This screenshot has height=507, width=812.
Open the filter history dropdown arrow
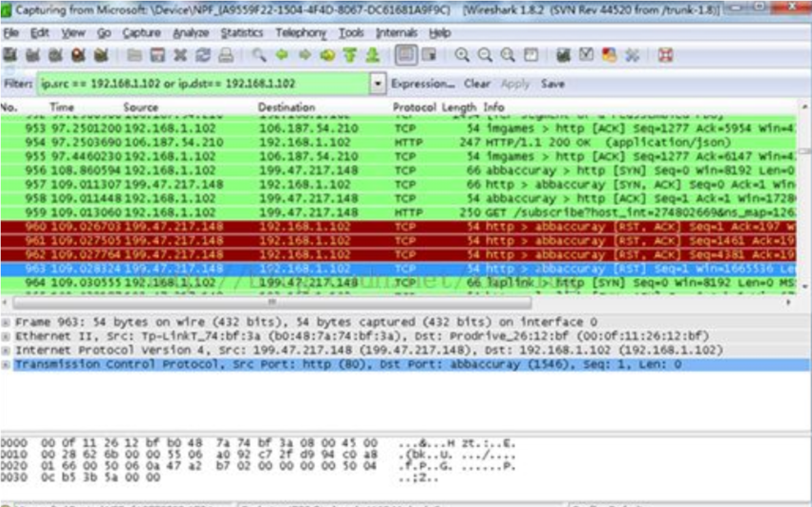coord(378,83)
